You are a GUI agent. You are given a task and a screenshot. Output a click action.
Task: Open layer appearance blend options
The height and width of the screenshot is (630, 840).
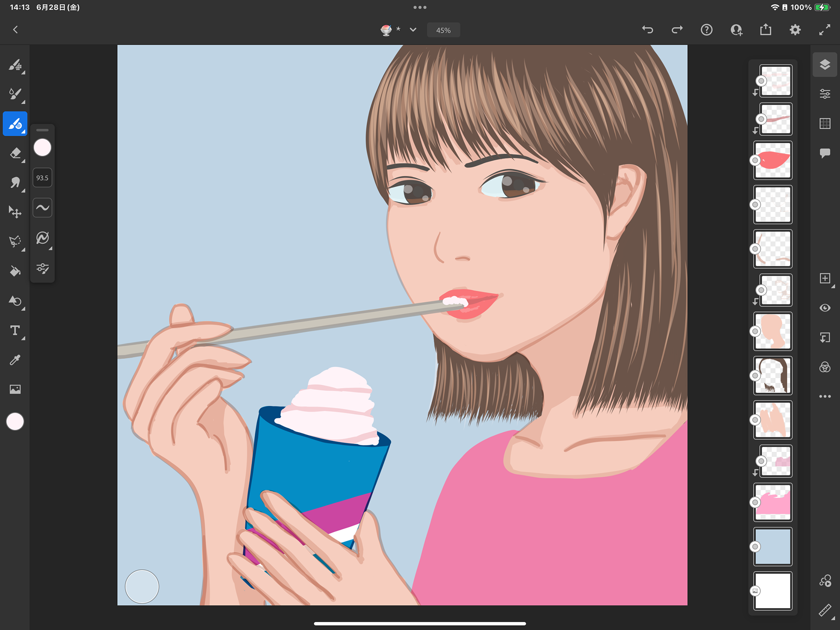click(825, 367)
